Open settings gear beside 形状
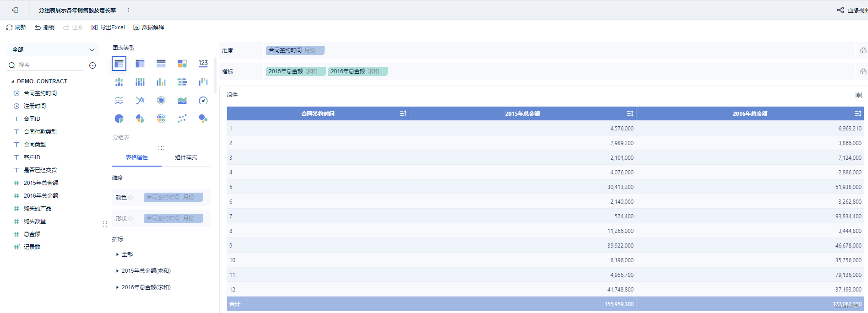The width and height of the screenshot is (868, 313). 130,219
